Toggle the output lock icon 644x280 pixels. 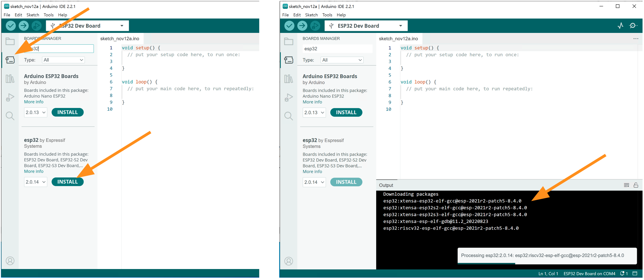tap(636, 185)
